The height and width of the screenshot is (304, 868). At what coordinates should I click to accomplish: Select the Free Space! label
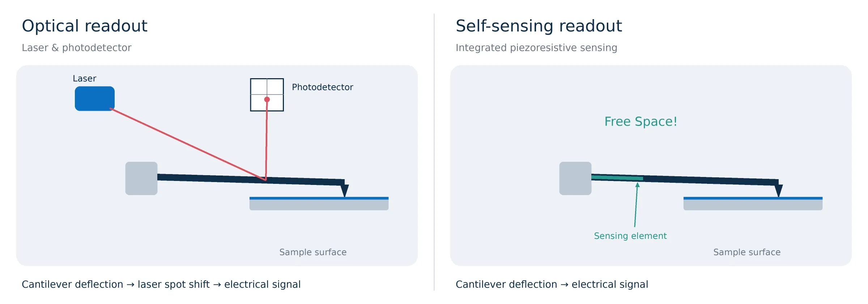click(x=641, y=122)
